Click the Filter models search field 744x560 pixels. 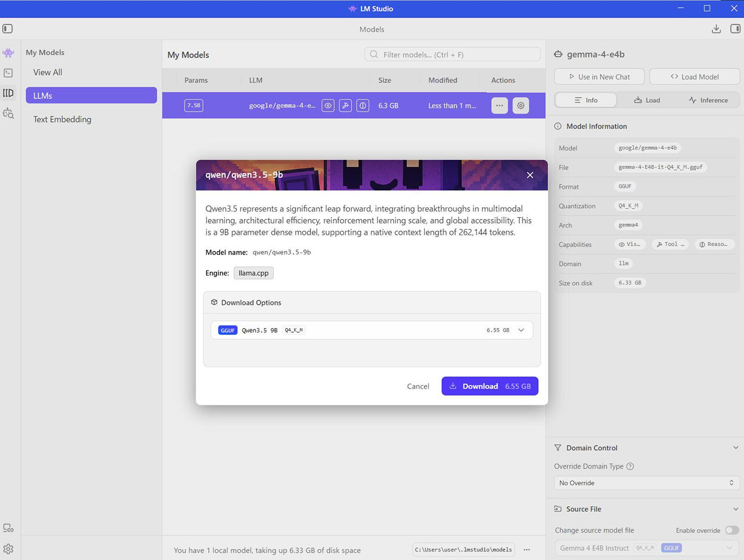[453, 55]
